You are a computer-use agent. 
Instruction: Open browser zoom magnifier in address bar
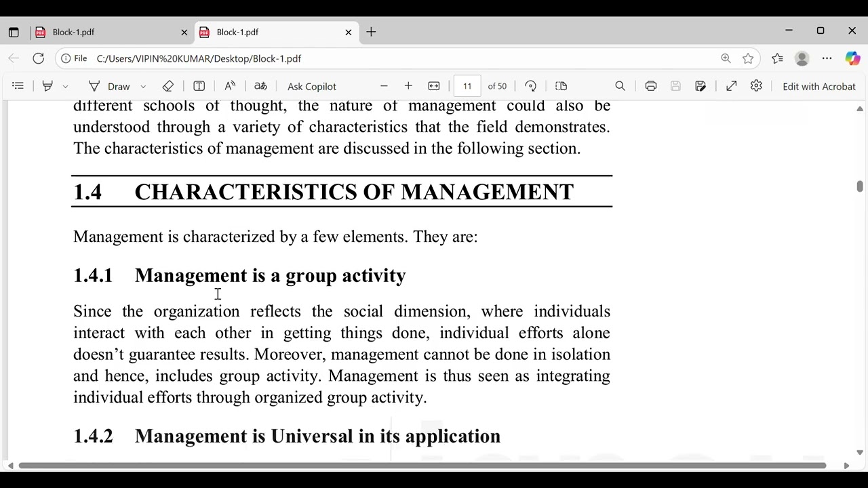pyautogui.click(x=726, y=58)
